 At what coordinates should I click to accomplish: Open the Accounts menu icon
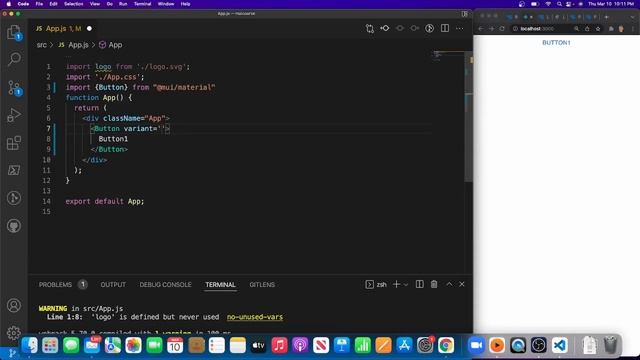pyautogui.click(x=14, y=305)
